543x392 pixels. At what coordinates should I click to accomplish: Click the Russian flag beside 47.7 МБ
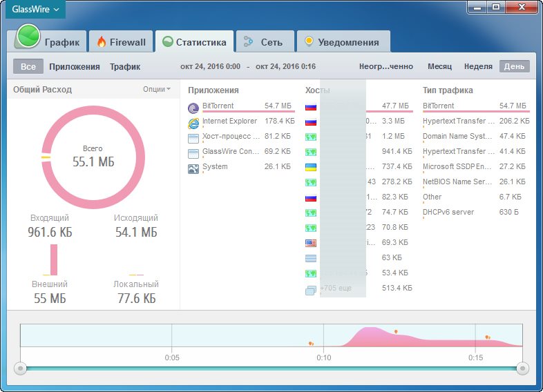click(311, 106)
